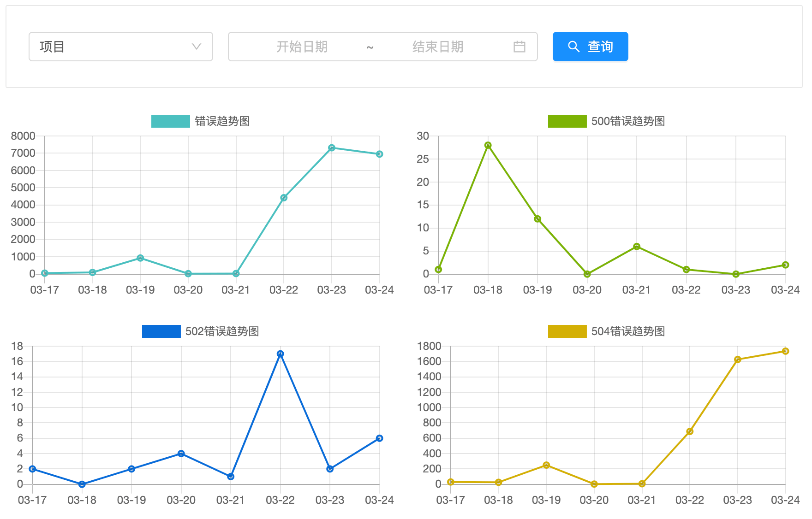Click the 502错误趋势图 legend label
812x519 pixels.
(x=222, y=331)
